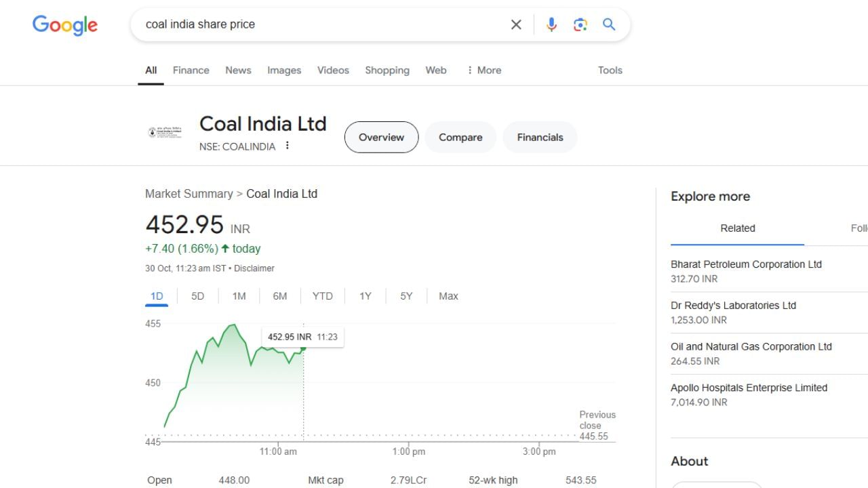This screenshot has height=488, width=868.
Task: Select the Max chart range
Action: pyautogui.click(x=448, y=296)
